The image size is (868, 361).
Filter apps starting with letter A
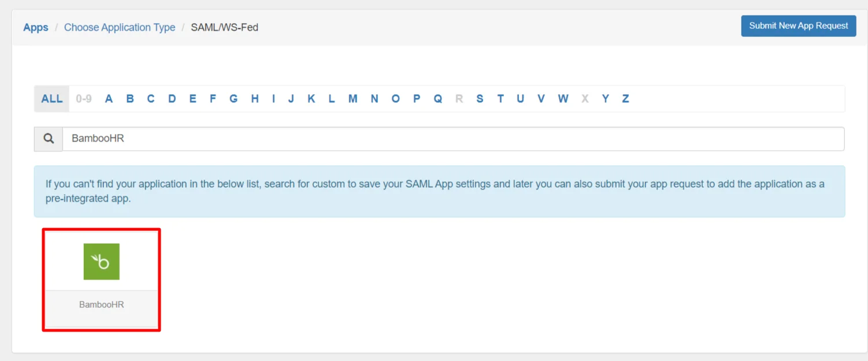point(109,98)
